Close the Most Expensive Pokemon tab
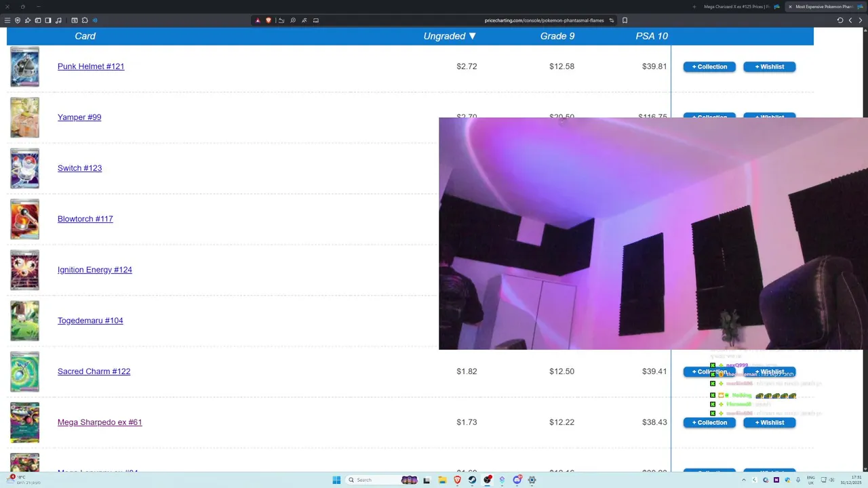Viewport: 868px width, 488px height. 790,7
